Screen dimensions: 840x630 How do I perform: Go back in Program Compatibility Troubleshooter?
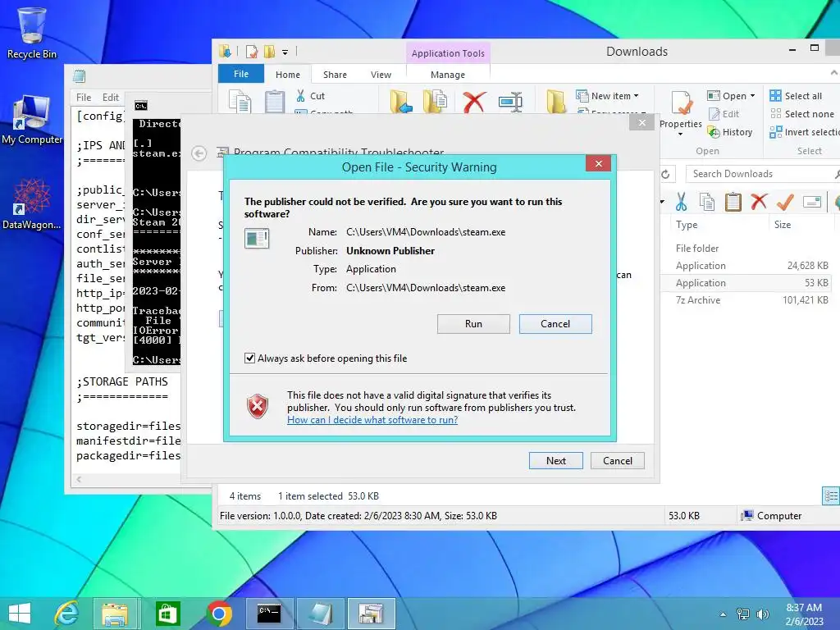pos(199,153)
